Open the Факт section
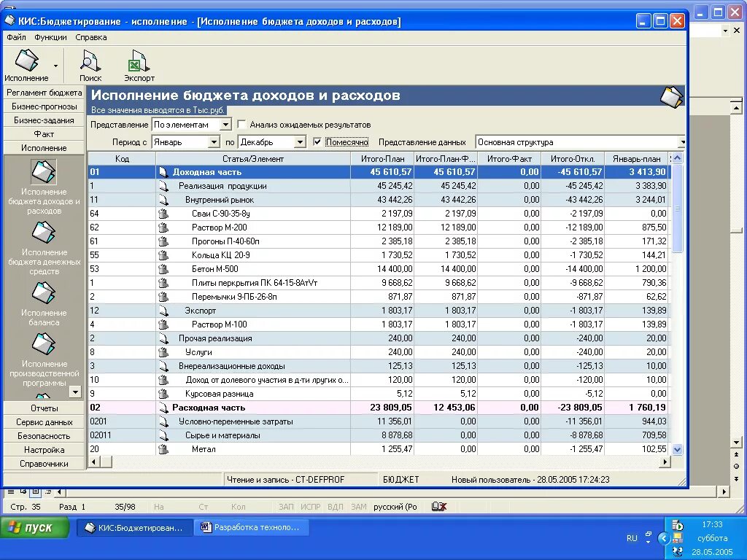The height and width of the screenshot is (560, 747). [x=44, y=134]
